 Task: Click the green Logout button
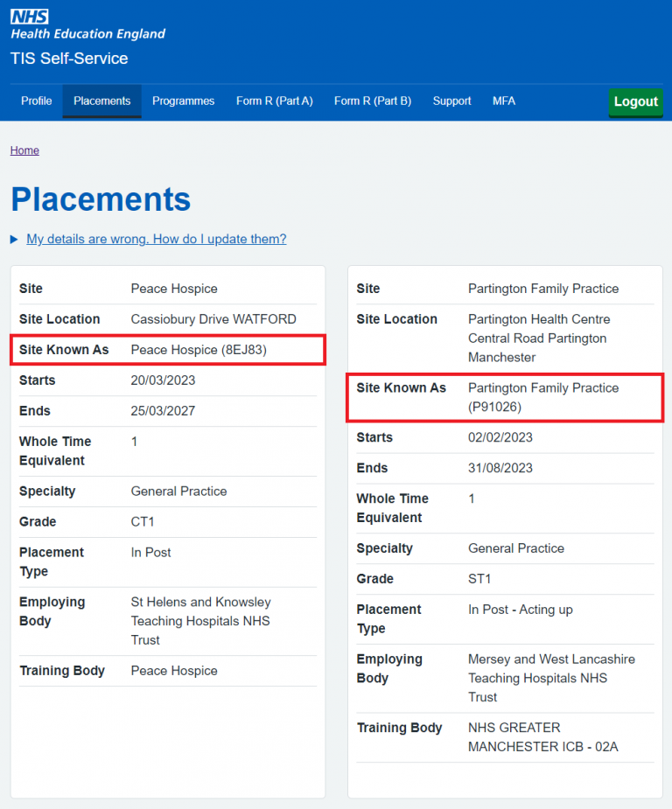(635, 101)
